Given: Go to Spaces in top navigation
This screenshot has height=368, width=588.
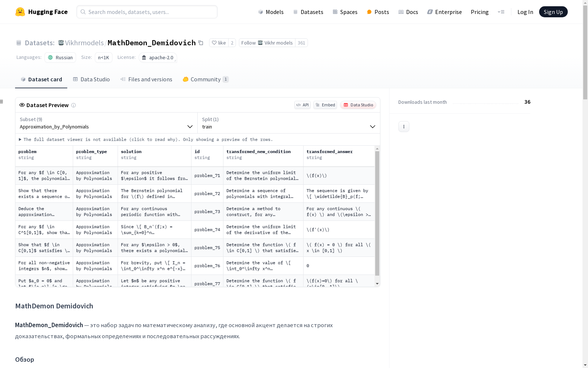Looking at the screenshot, I should tap(345, 12).
